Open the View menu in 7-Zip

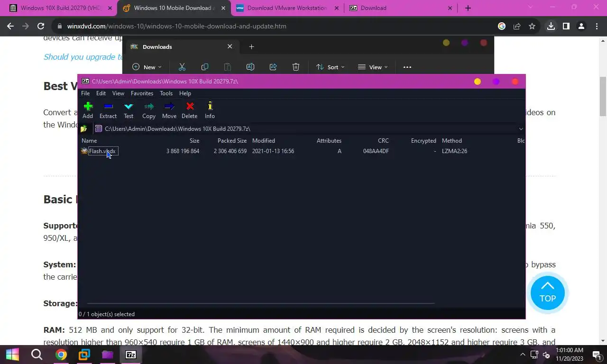point(118,93)
